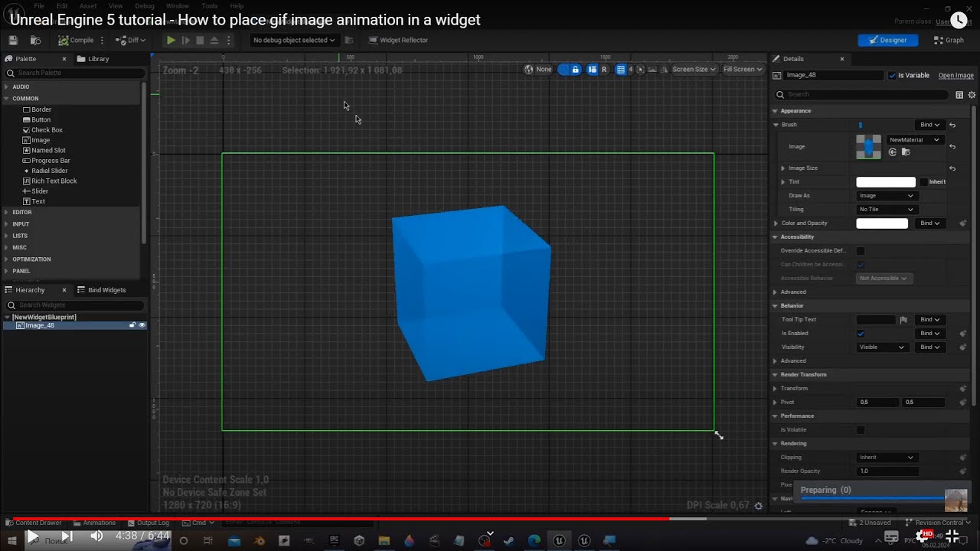
Task: Open the Visibility dropdown set to Visible
Action: [x=882, y=347]
